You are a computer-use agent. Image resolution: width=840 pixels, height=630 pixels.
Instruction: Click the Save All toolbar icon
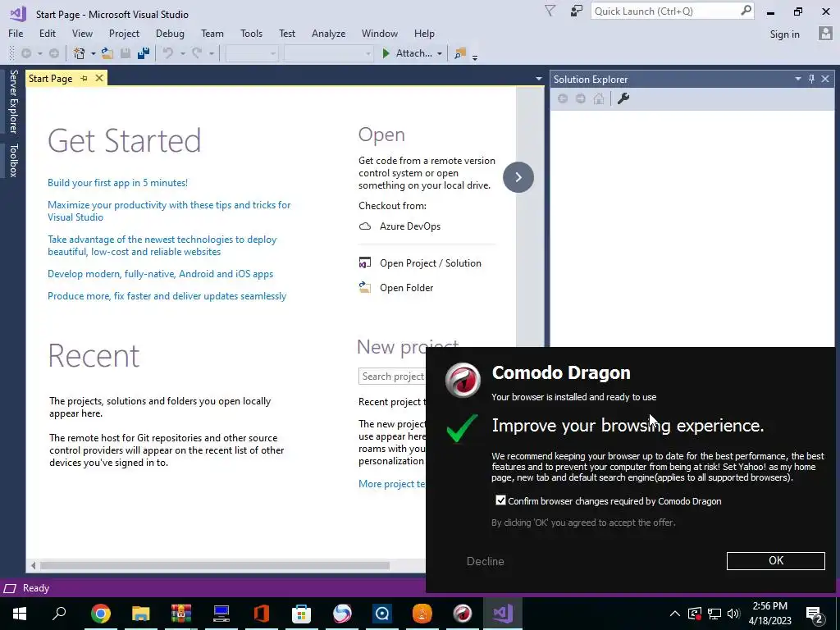pyautogui.click(x=144, y=53)
